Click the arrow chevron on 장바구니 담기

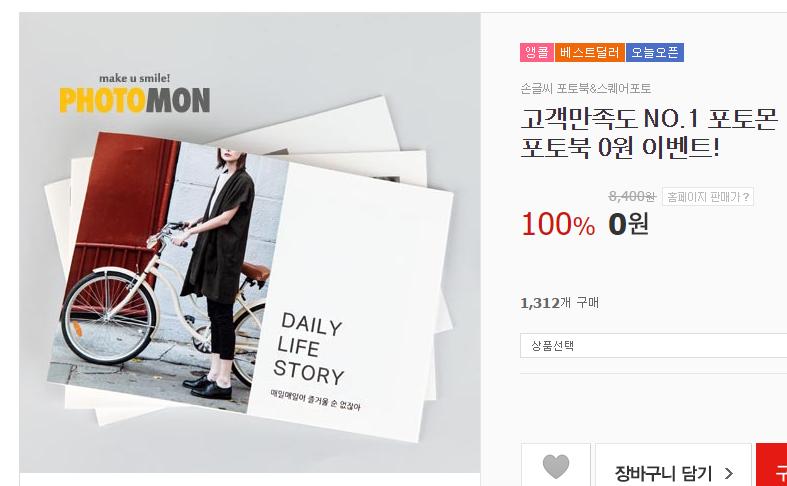pos(729,473)
